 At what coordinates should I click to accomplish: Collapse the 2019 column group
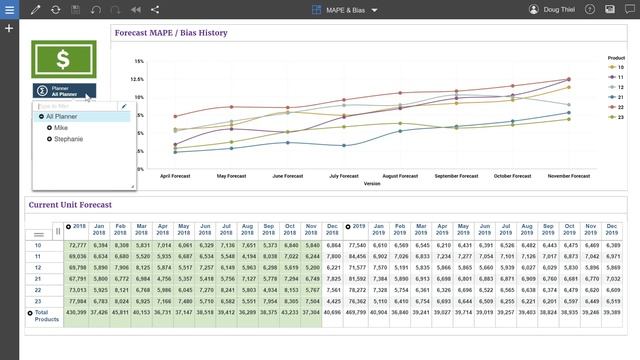click(x=348, y=227)
